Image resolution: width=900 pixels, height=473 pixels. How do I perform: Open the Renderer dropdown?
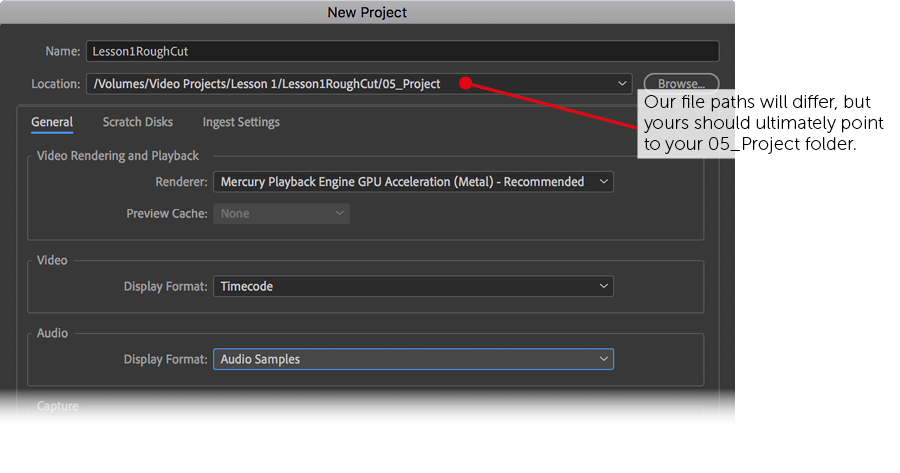(413, 182)
